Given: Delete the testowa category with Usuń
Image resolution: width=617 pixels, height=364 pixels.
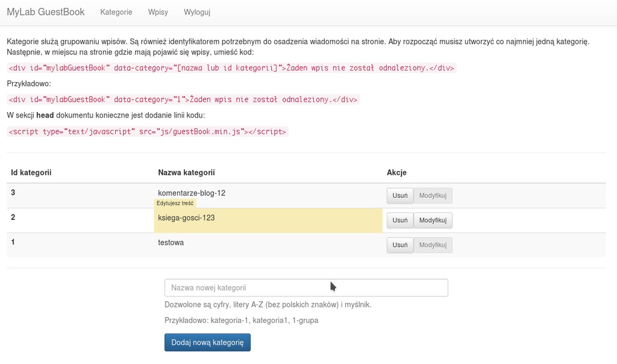Looking at the screenshot, I should 400,245.
